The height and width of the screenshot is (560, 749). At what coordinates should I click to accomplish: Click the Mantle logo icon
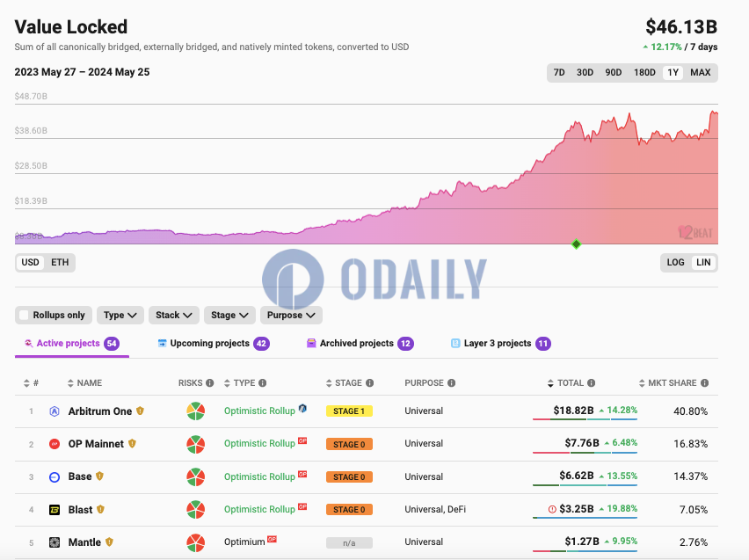coord(55,542)
